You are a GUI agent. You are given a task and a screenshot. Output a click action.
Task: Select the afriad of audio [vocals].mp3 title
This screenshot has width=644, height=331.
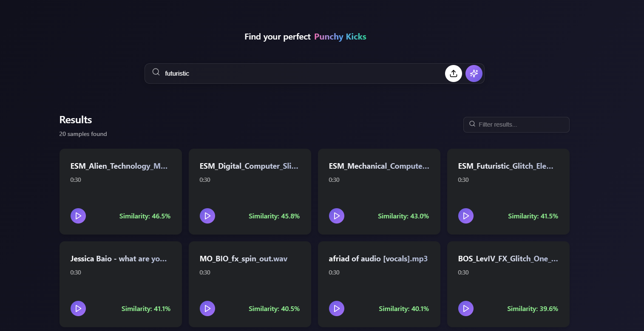(378, 259)
